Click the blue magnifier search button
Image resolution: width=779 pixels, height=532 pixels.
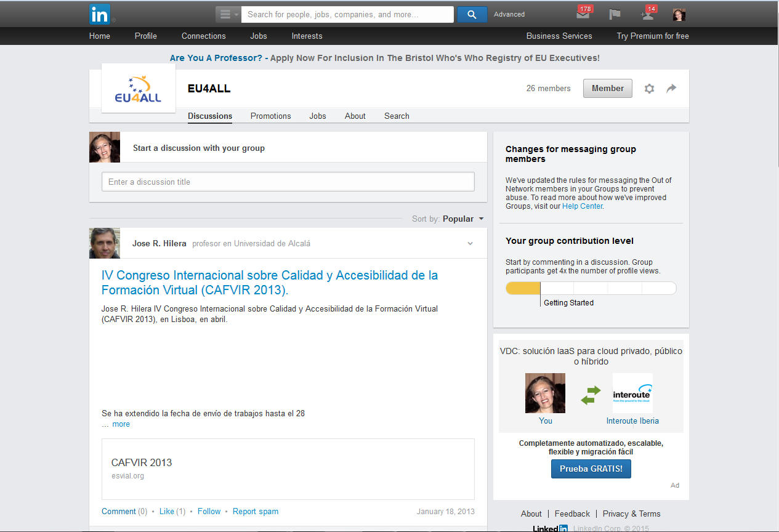pyautogui.click(x=472, y=14)
